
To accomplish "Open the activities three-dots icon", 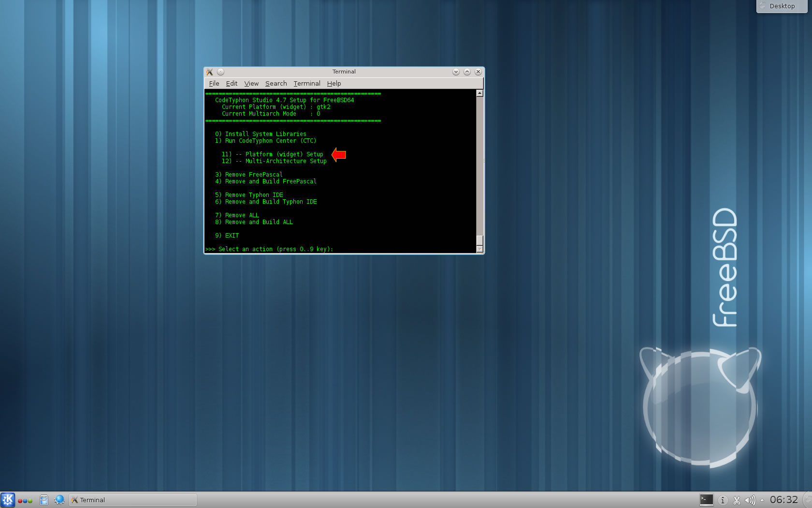I will (25, 501).
